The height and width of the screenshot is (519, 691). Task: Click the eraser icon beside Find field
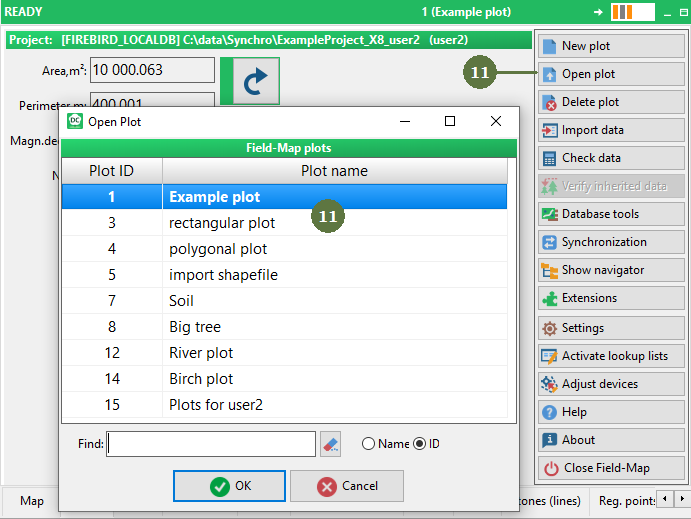coord(331,444)
